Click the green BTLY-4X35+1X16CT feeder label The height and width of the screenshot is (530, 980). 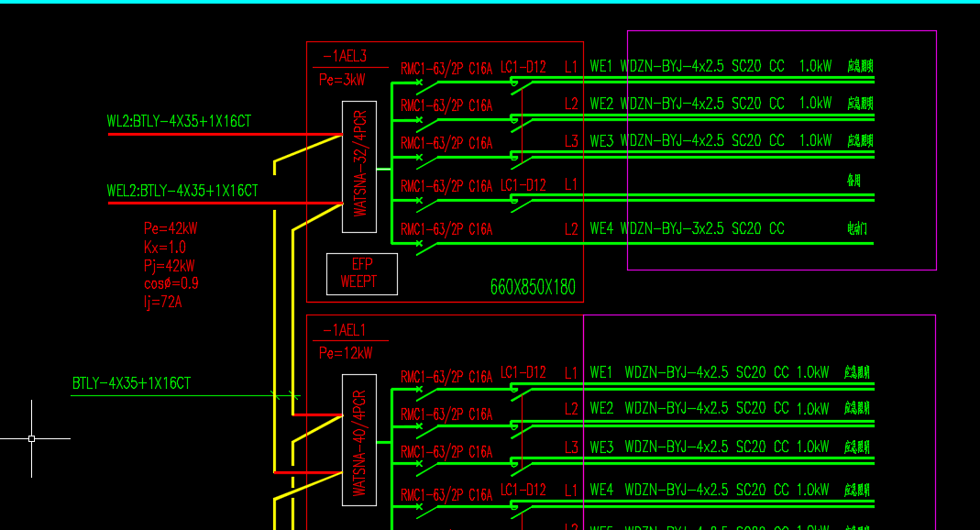click(131, 383)
